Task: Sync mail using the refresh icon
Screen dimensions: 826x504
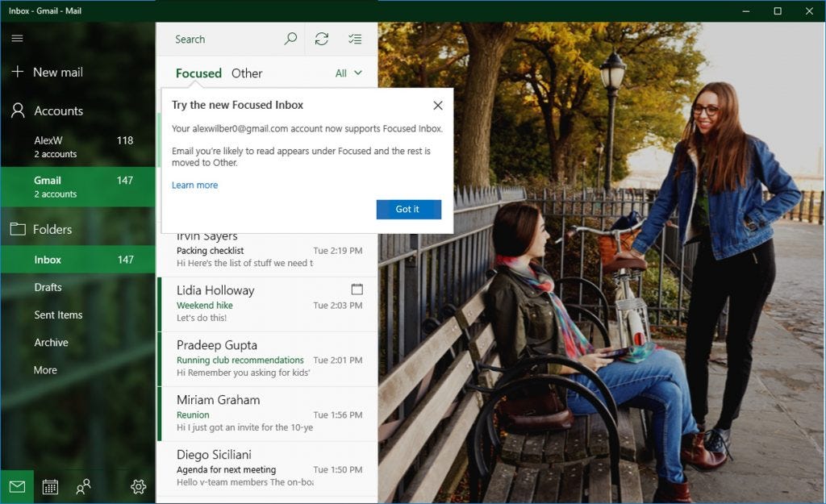Action: tap(322, 38)
